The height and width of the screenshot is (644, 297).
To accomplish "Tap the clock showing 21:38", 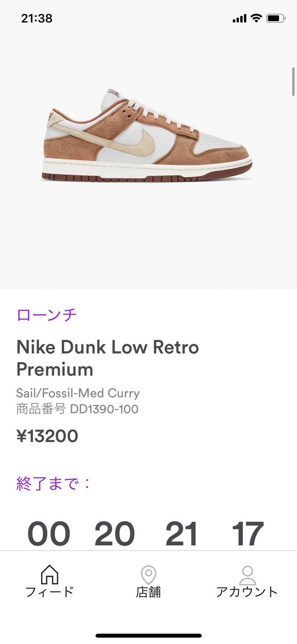I will click(37, 18).
